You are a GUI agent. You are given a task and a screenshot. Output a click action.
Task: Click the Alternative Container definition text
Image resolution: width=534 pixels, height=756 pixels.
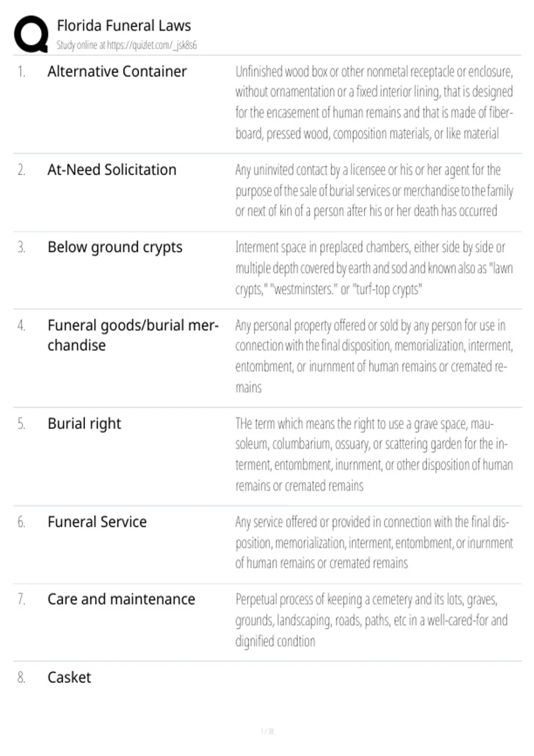374,102
